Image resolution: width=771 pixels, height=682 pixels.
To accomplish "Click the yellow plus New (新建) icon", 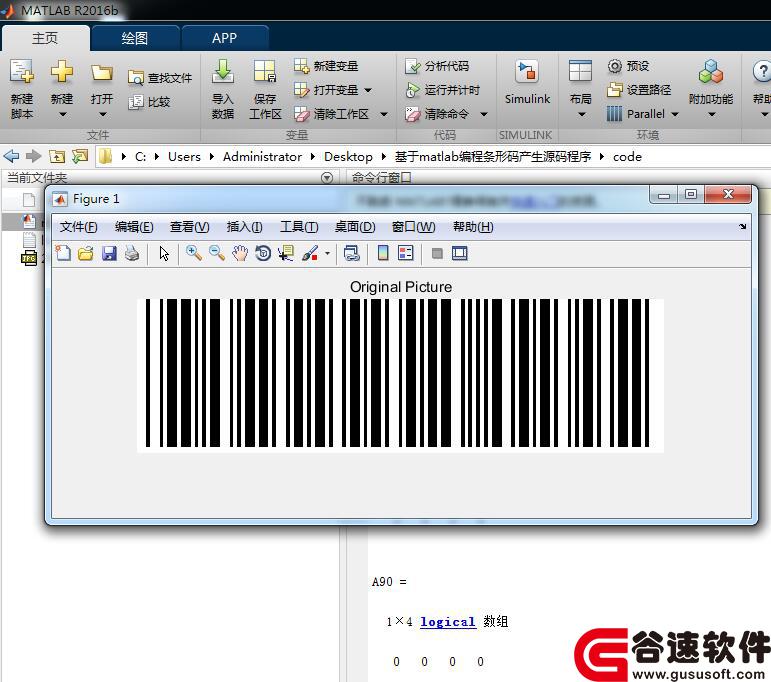I will pos(62,72).
